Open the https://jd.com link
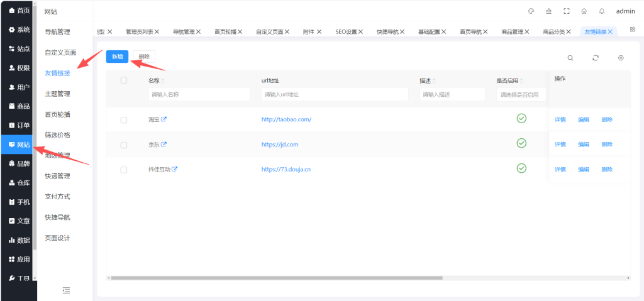 pos(280,145)
